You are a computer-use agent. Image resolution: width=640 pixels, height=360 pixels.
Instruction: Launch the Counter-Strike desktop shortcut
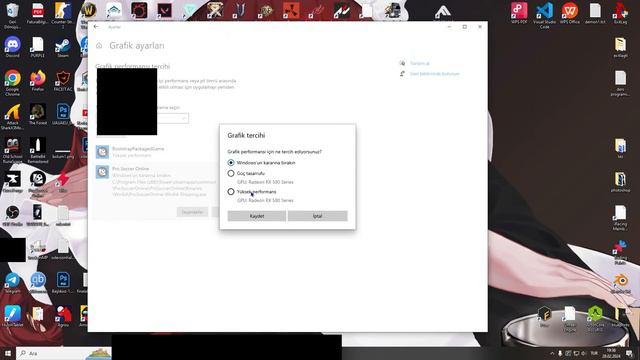click(63, 16)
